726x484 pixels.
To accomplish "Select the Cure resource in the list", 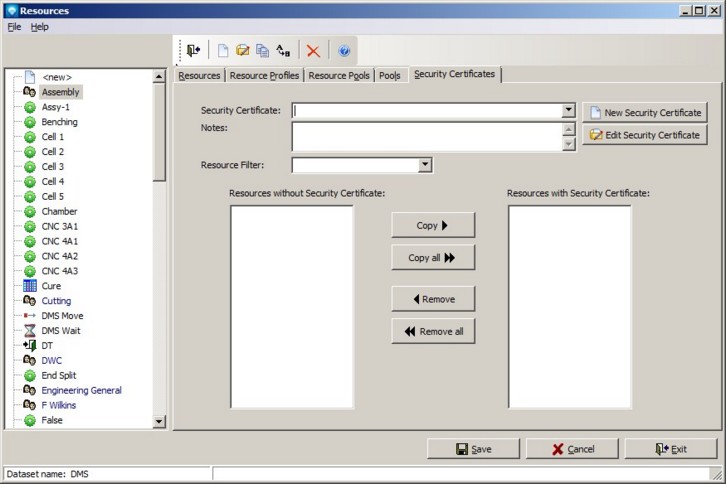I will 51,286.
